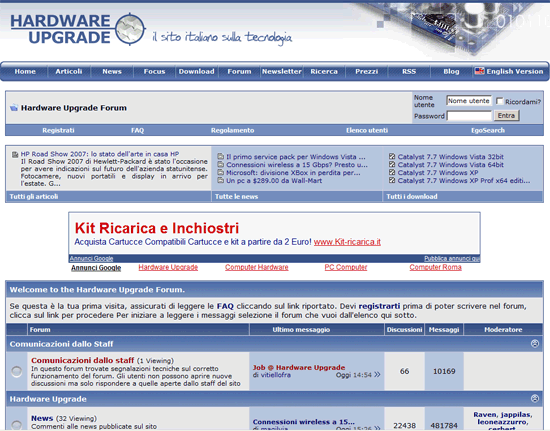The width and height of the screenshot is (550, 431).
Task: Click the folder icon beside Hardware Upgrade Forum
Action: pos(14,108)
